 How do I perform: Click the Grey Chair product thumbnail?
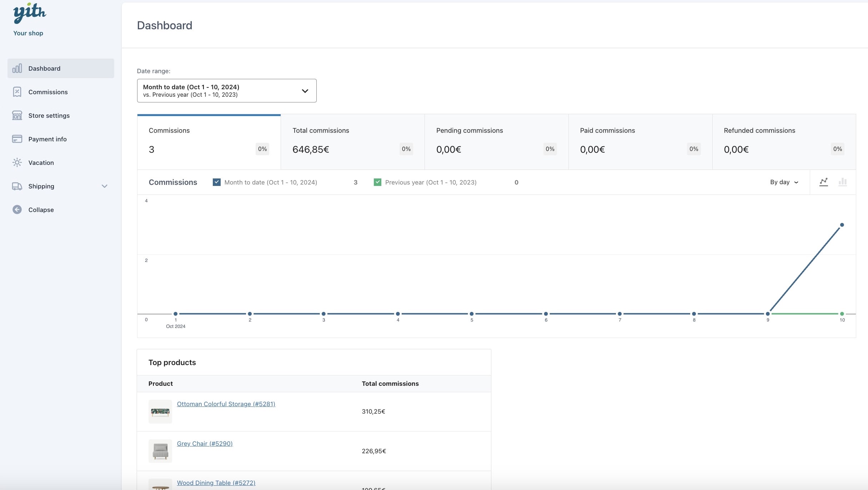coord(160,451)
